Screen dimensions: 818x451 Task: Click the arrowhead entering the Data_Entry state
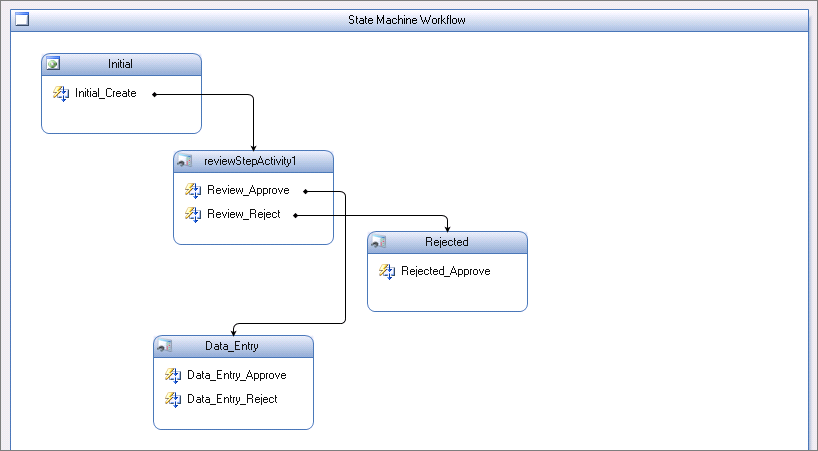pos(234,332)
